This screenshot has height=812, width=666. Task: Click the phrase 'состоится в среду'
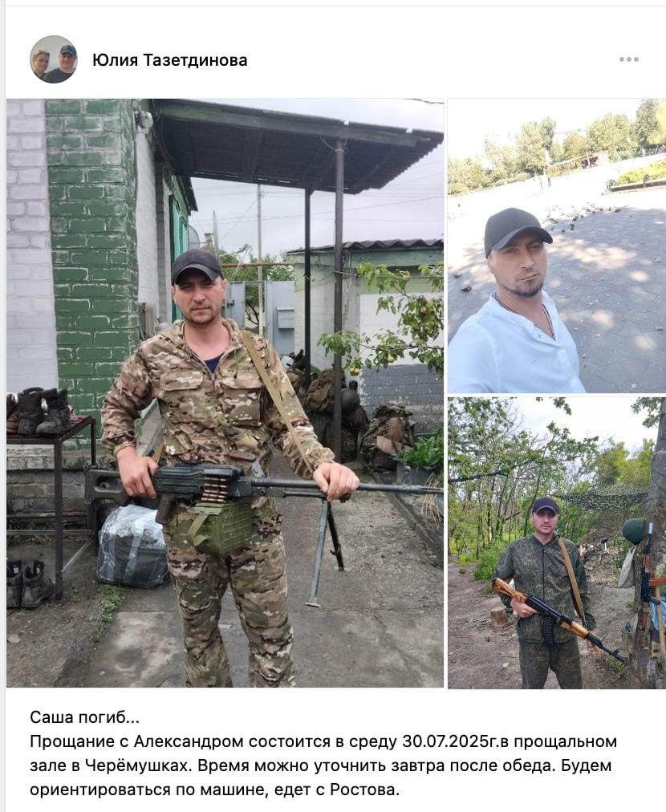coord(323,742)
